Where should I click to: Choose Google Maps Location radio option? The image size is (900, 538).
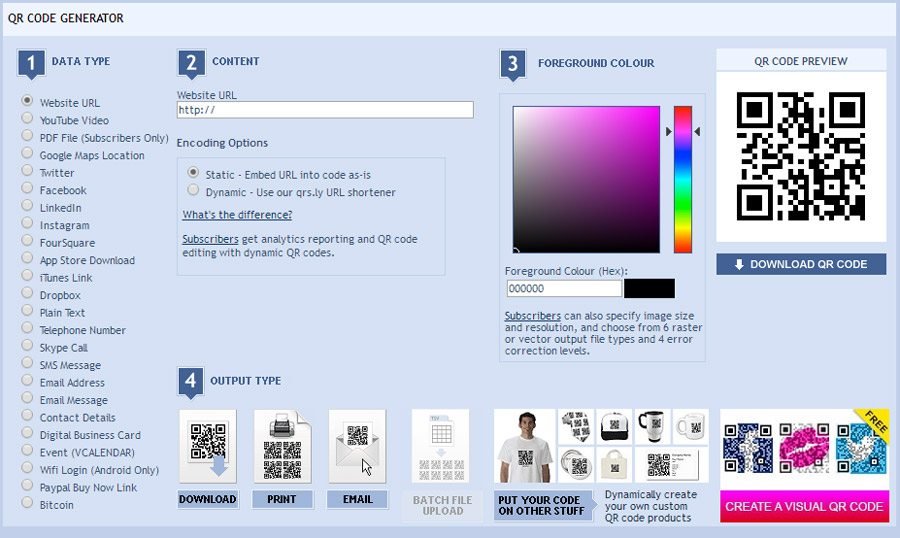(27, 153)
